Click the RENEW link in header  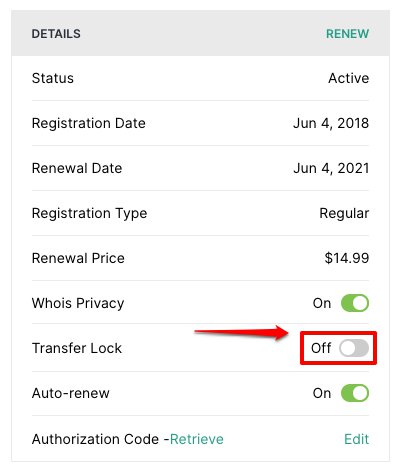point(347,34)
